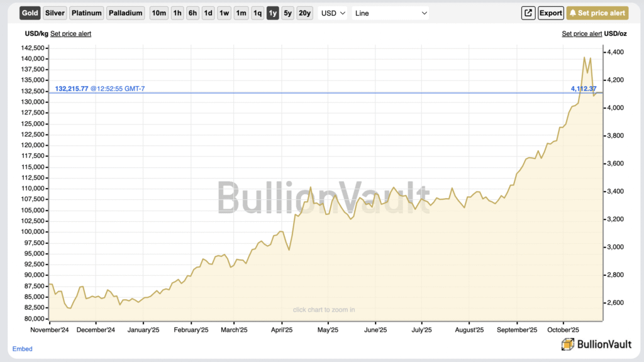Image resolution: width=644 pixels, height=362 pixels.
Task: Select the Platinum metal tab
Action: pyautogui.click(x=86, y=13)
